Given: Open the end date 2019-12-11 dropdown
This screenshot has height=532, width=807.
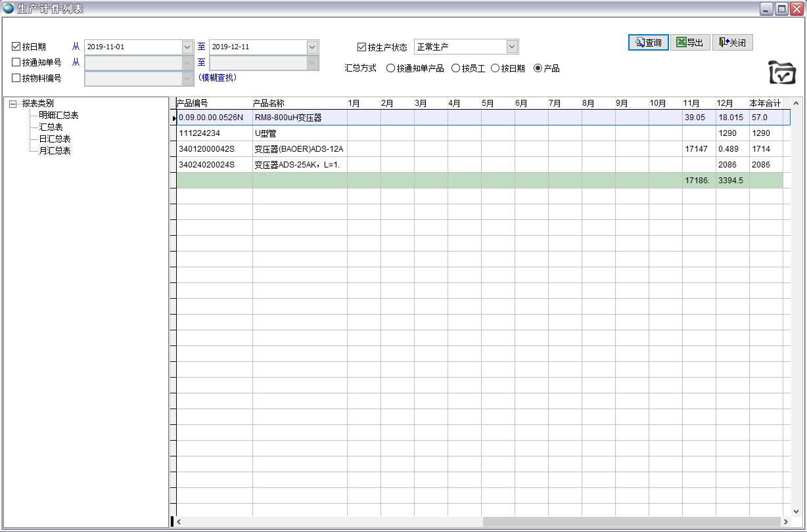Looking at the screenshot, I should [x=312, y=47].
